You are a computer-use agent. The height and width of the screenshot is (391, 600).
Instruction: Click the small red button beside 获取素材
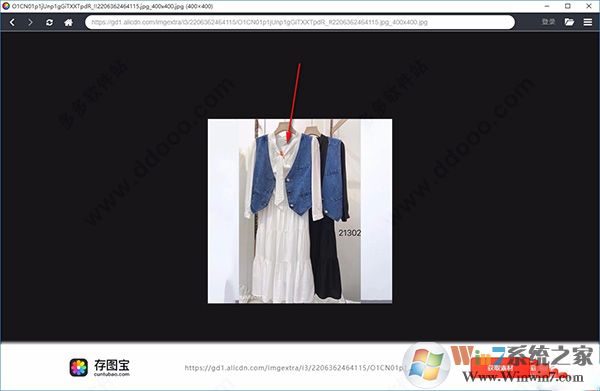tap(533, 368)
